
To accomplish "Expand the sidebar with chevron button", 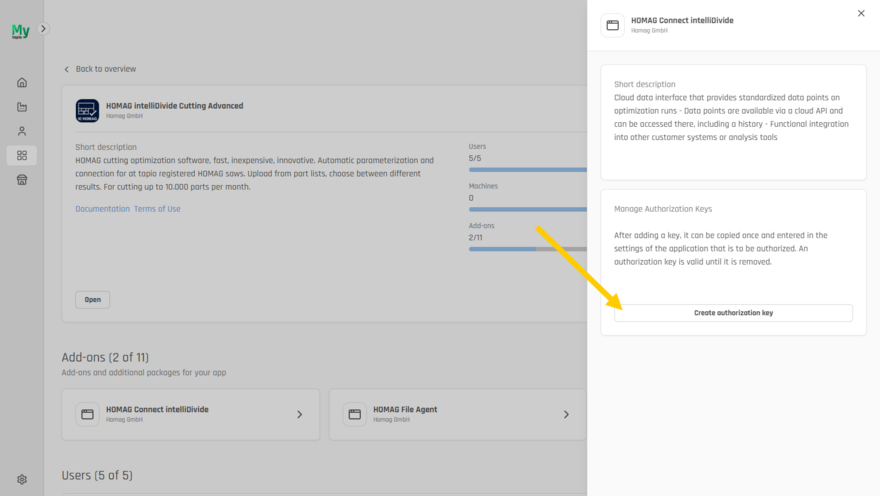I will pos(43,29).
